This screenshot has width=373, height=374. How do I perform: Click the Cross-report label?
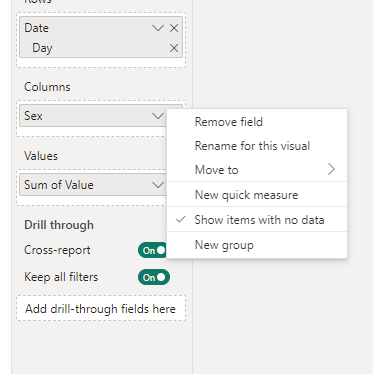pos(57,250)
